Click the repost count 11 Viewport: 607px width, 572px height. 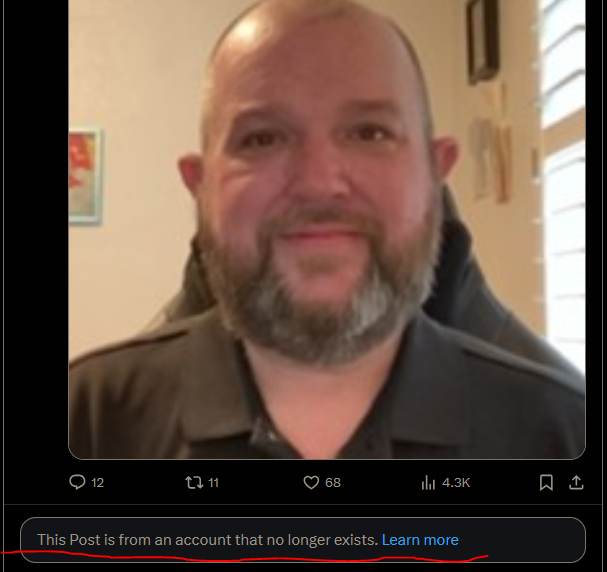[x=213, y=483]
